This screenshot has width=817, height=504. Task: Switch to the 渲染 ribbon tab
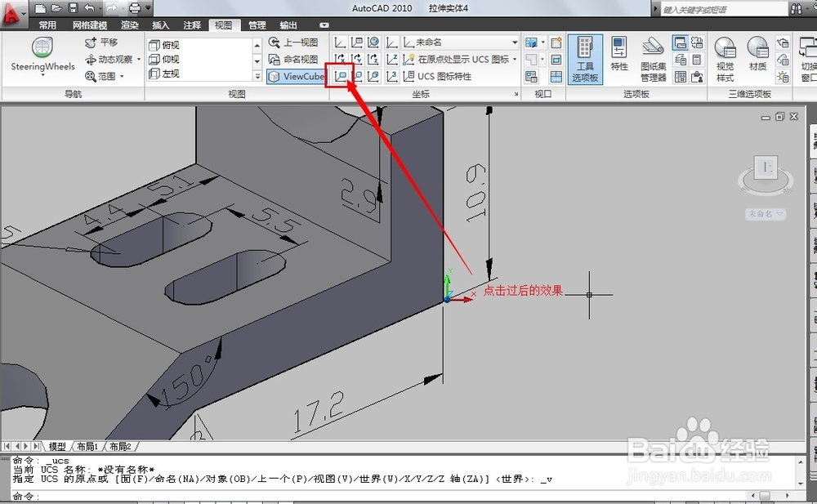(x=129, y=25)
